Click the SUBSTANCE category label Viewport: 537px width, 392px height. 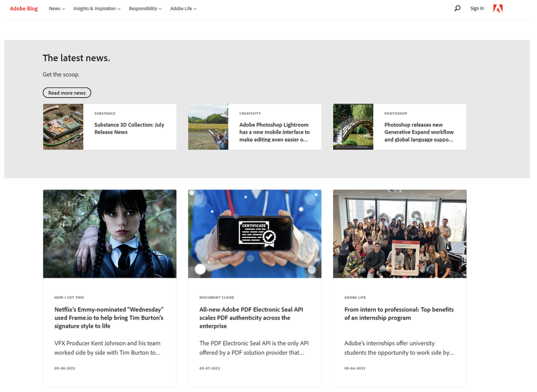[x=105, y=113]
